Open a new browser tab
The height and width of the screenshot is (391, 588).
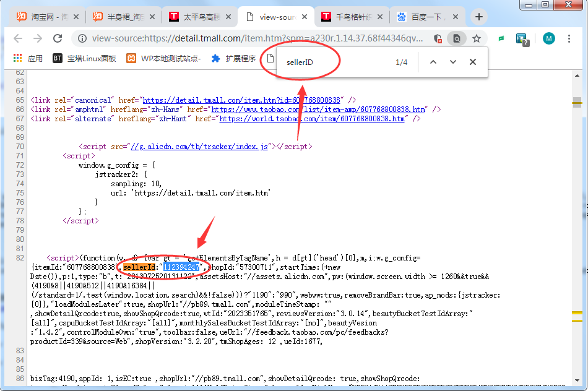[x=478, y=17]
